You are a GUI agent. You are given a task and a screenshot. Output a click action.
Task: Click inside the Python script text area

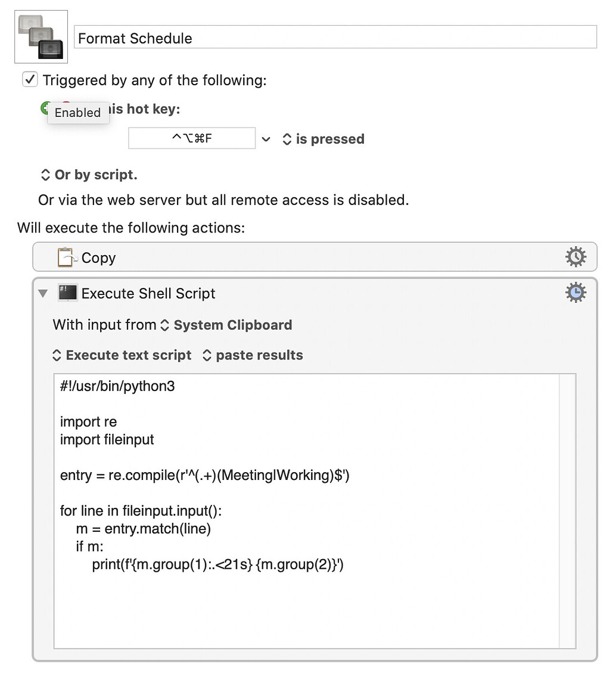307,511
